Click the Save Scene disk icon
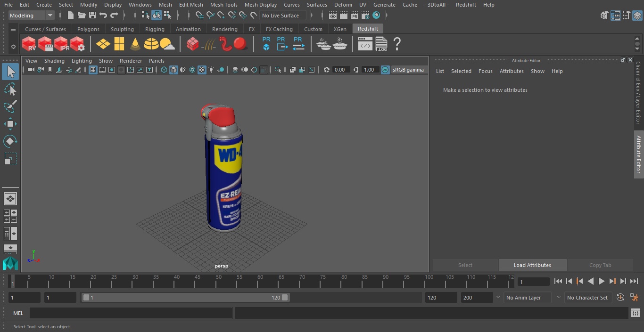 [x=92, y=16]
